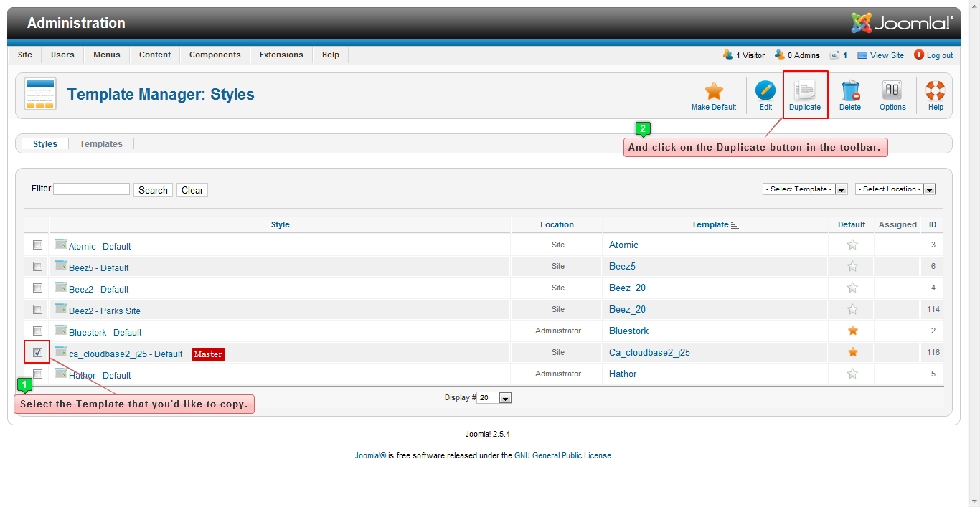Check the Beez2 - Parks Site checkbox
The image size is (980, 507).
pos(37,309)
